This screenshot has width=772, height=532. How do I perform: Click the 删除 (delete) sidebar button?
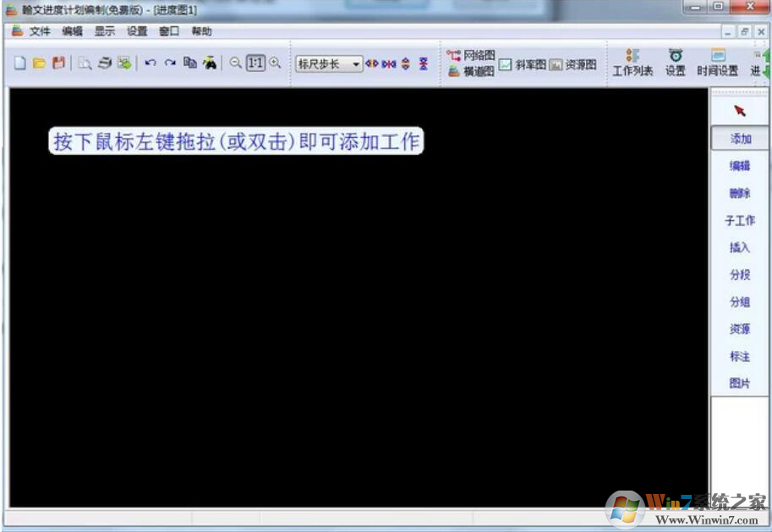tap(738, 193)
